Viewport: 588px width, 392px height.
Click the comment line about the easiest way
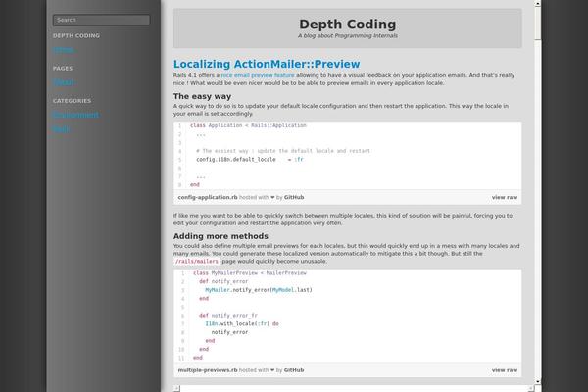tap(283, 151)
